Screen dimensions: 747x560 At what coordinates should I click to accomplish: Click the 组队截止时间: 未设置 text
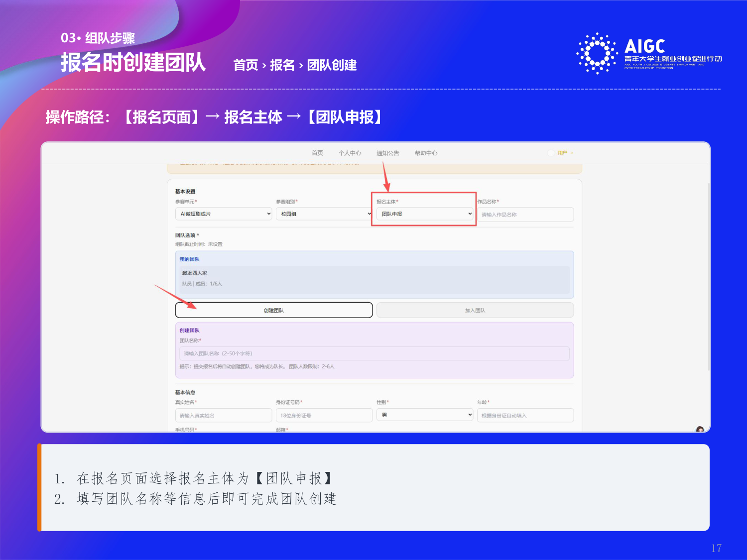(199, 244)
